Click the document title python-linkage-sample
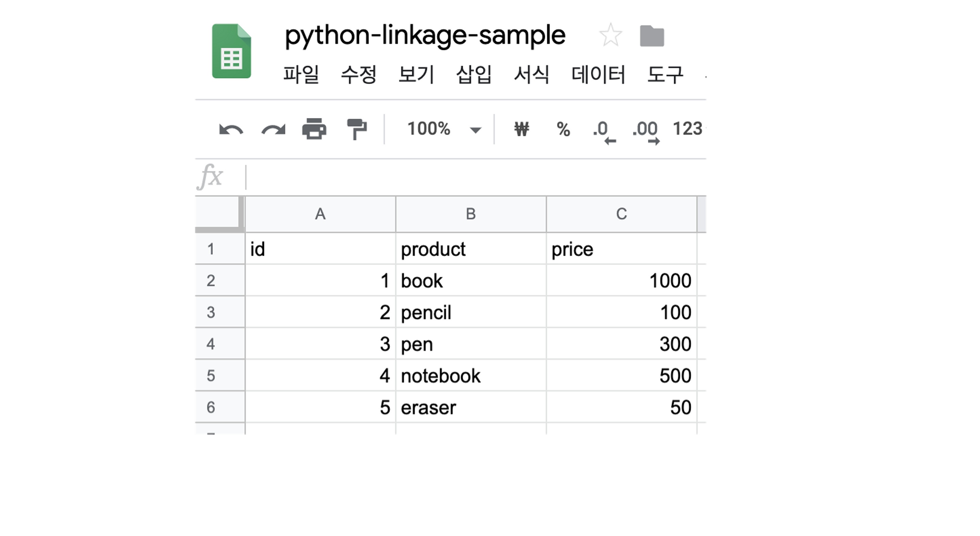Viewport: 980px width, 536px height. 425,35
